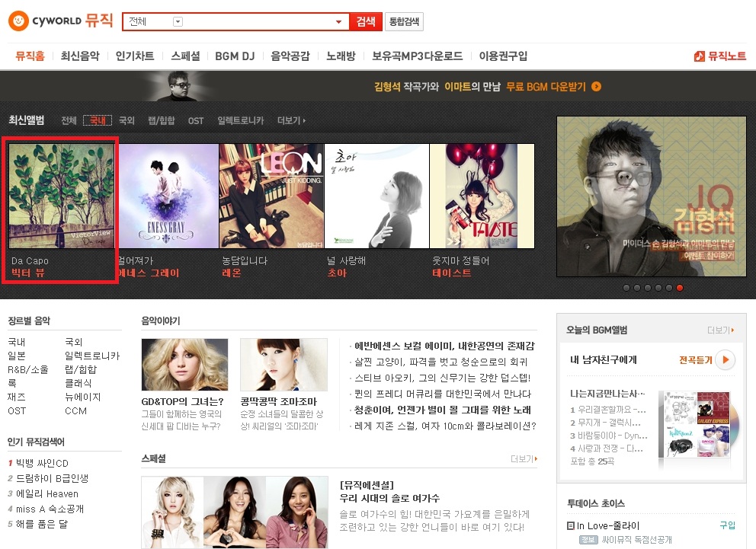
Task: Open the CCM genre link
Action: [x=75, y=411]
